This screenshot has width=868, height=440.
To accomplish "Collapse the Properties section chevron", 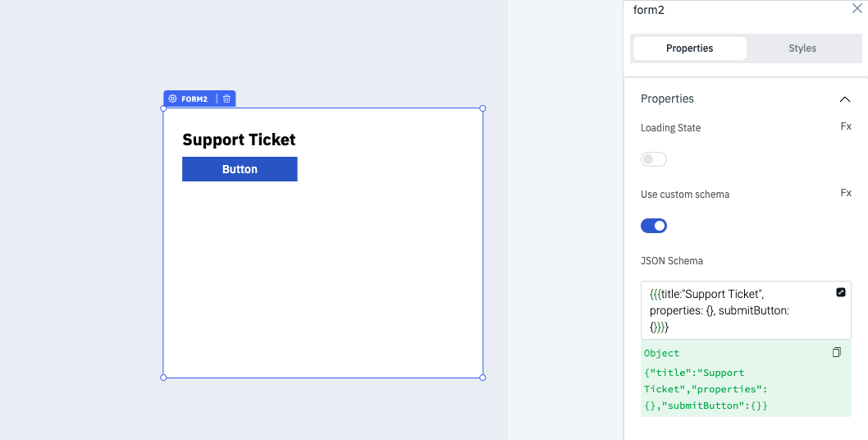I will pos(845,99).
